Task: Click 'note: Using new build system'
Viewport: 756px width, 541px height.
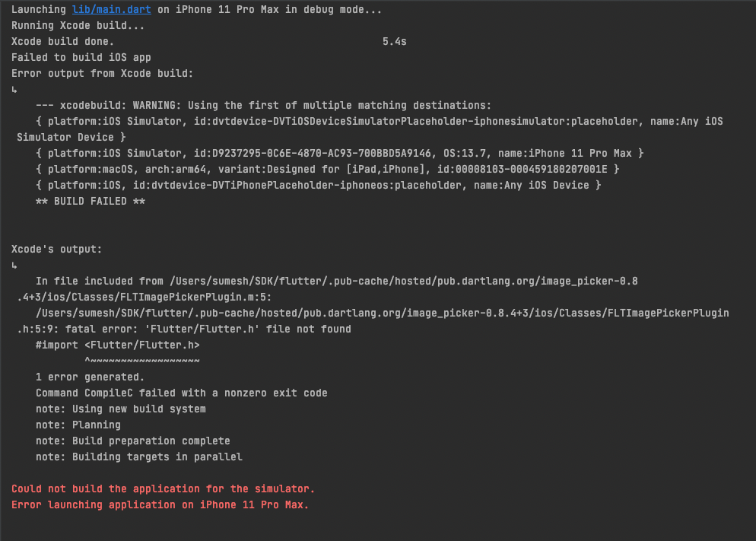Action: point(120,409)
